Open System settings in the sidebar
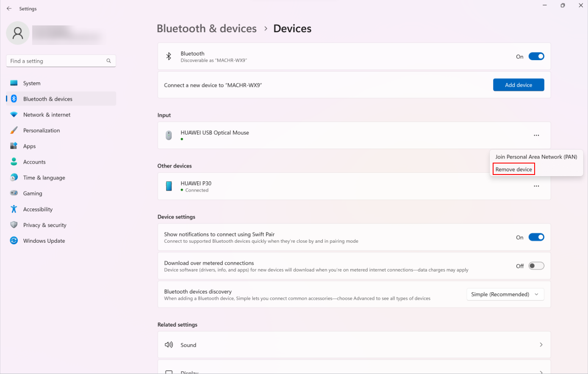 [61, 83]
